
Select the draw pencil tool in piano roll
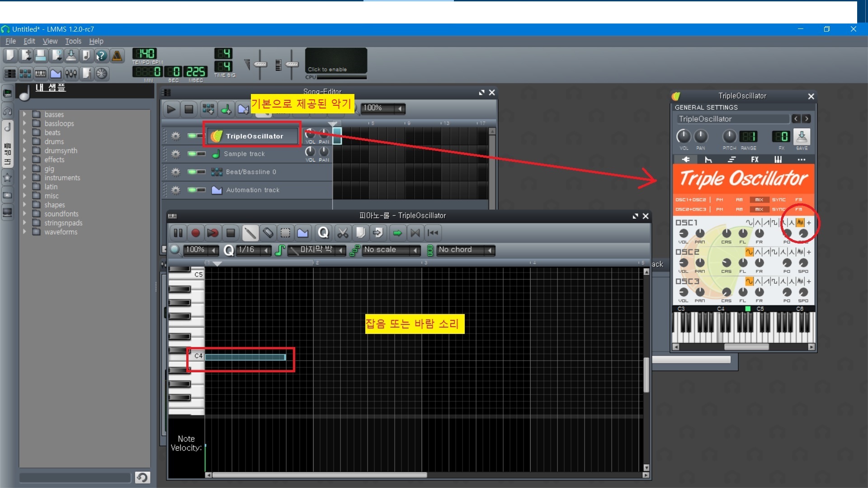[250, 233]
